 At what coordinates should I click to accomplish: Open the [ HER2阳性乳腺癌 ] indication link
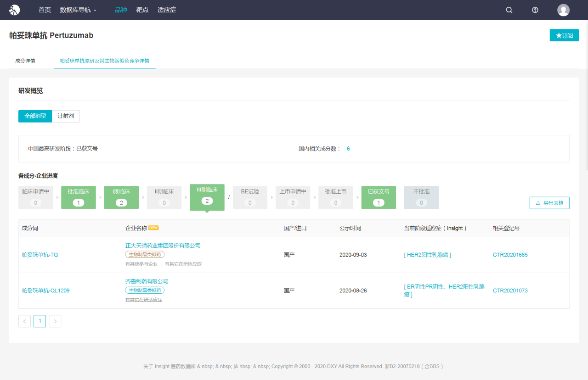click(428, 255)
